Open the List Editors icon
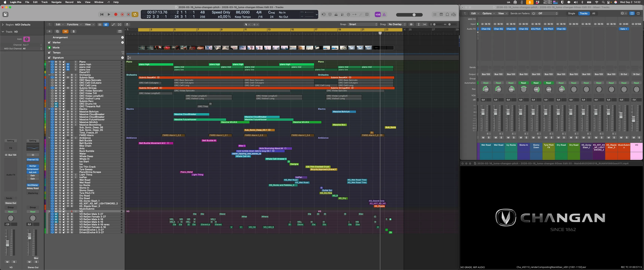 [435, 14]
